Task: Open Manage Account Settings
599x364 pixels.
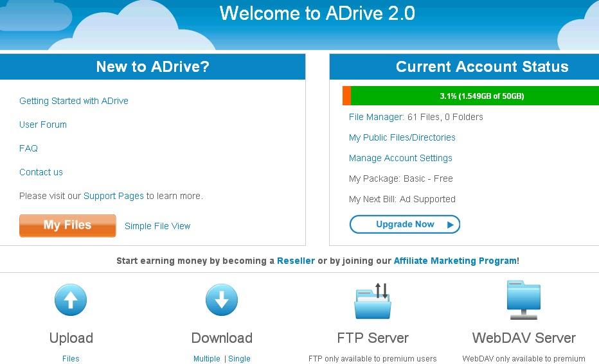Action: click(400, 158)
